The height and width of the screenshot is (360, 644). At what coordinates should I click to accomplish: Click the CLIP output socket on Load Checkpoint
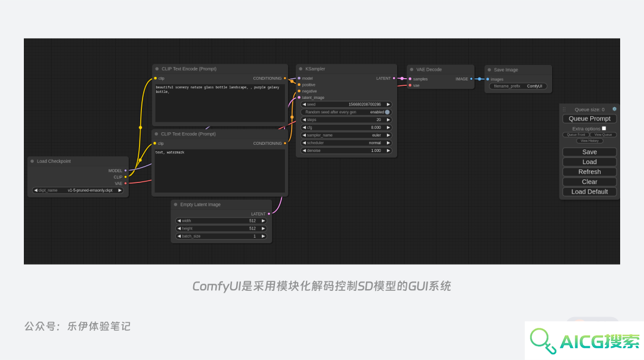[126, 177]
